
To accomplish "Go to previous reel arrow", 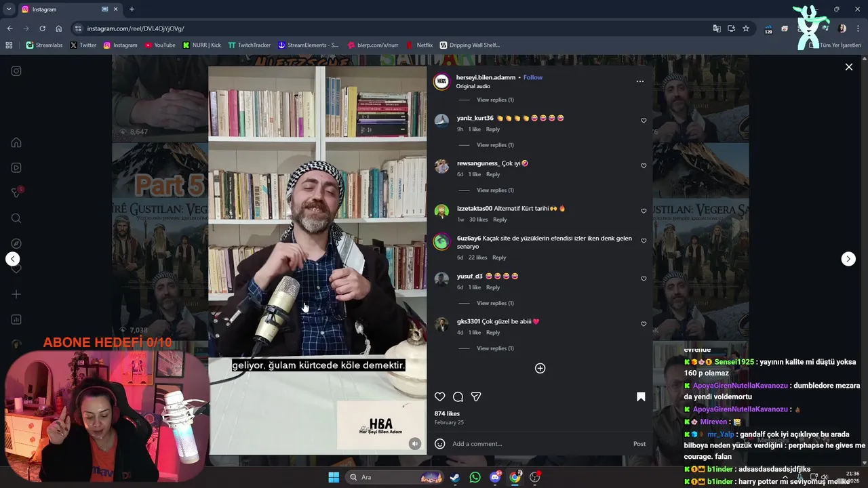I will (12, 259).
